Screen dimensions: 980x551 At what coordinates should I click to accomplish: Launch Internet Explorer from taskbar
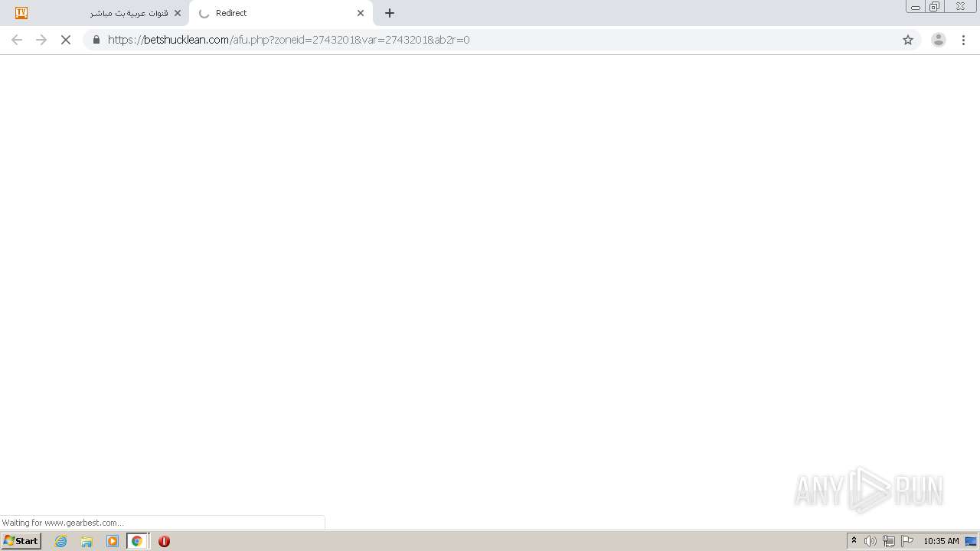(61, 541)
